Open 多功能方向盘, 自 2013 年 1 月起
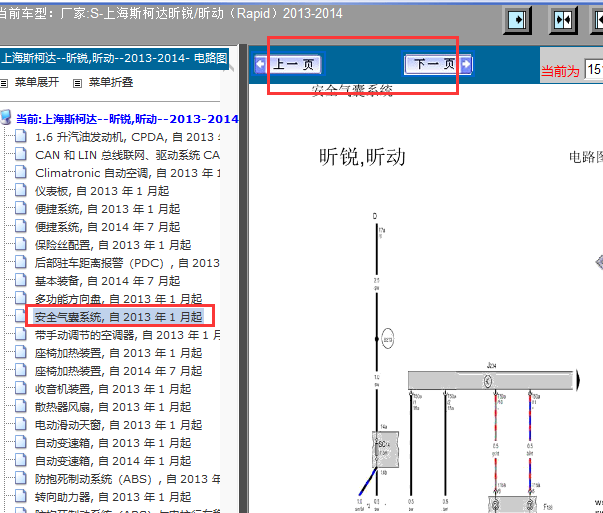The image size is (603, 513). 118,299
